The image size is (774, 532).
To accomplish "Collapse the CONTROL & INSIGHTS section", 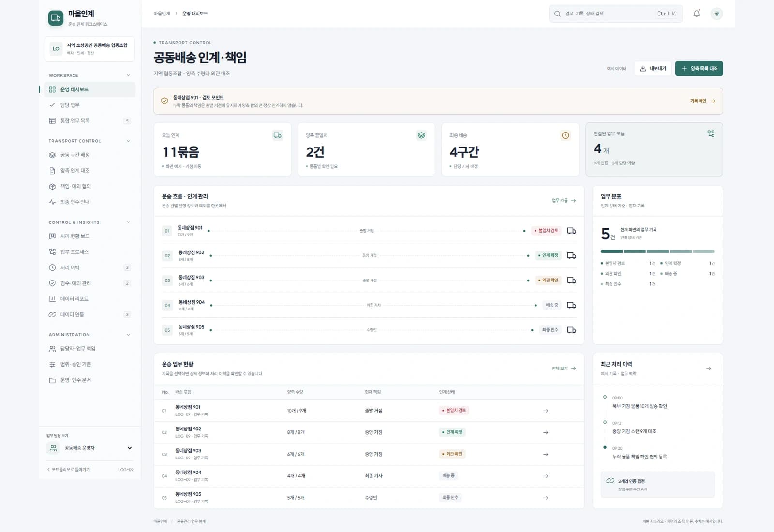I will pos(128,222).
